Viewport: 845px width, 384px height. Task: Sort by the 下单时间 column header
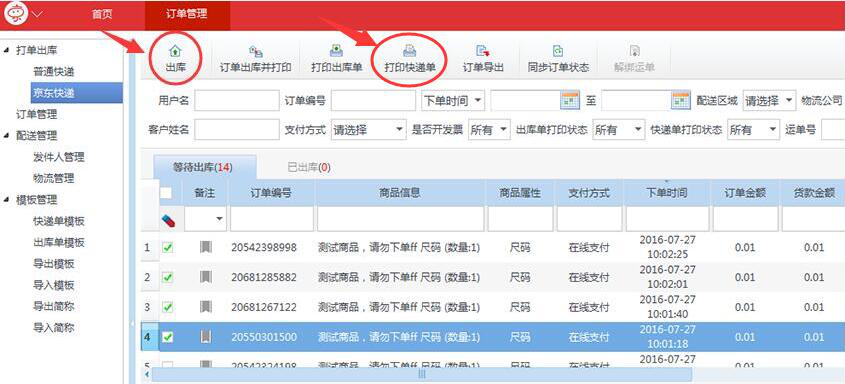pyautogui.click(x=667, y=193)
